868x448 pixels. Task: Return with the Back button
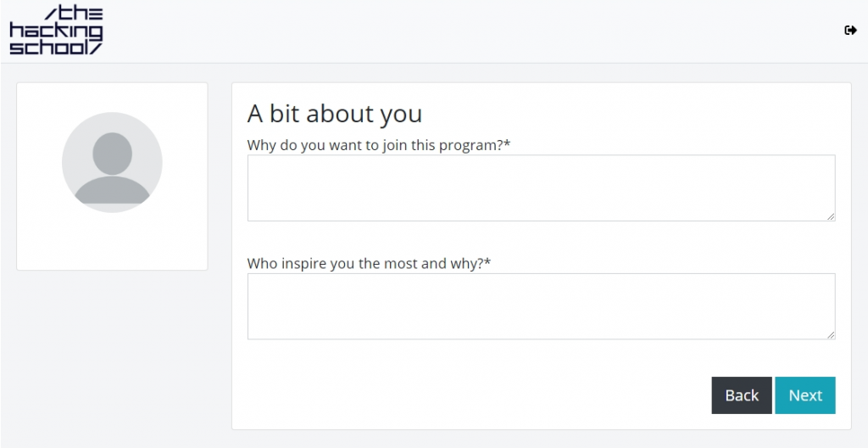(x=741, y=395)
